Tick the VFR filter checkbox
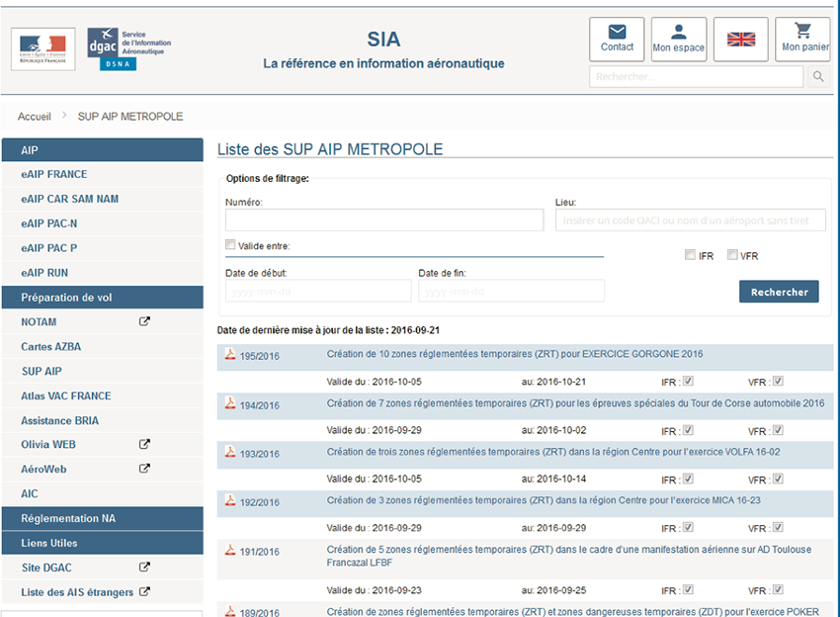 tap(732, 255)
